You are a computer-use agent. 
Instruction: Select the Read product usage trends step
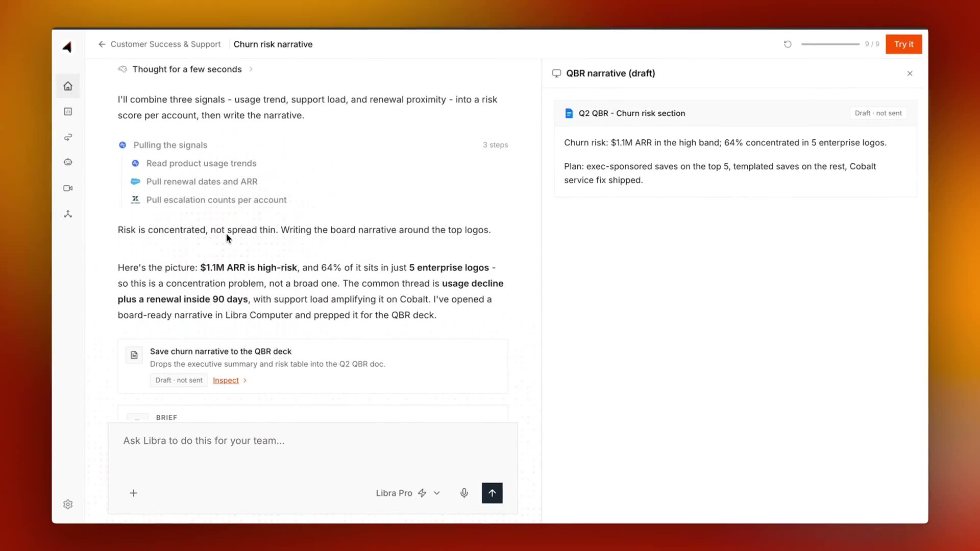click(x=202, y=163)
